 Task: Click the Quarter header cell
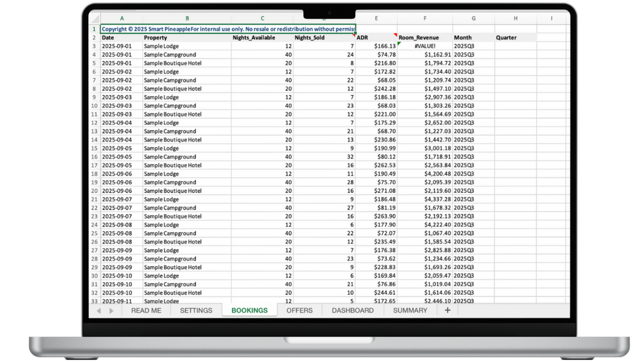[515, 38]
